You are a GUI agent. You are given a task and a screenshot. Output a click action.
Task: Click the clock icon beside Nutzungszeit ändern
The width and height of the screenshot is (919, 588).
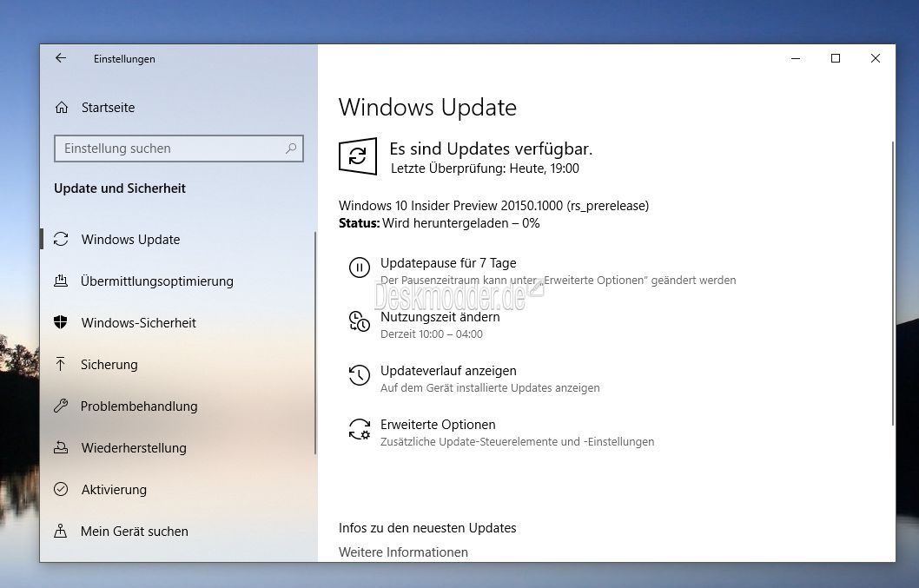[360, 322]
